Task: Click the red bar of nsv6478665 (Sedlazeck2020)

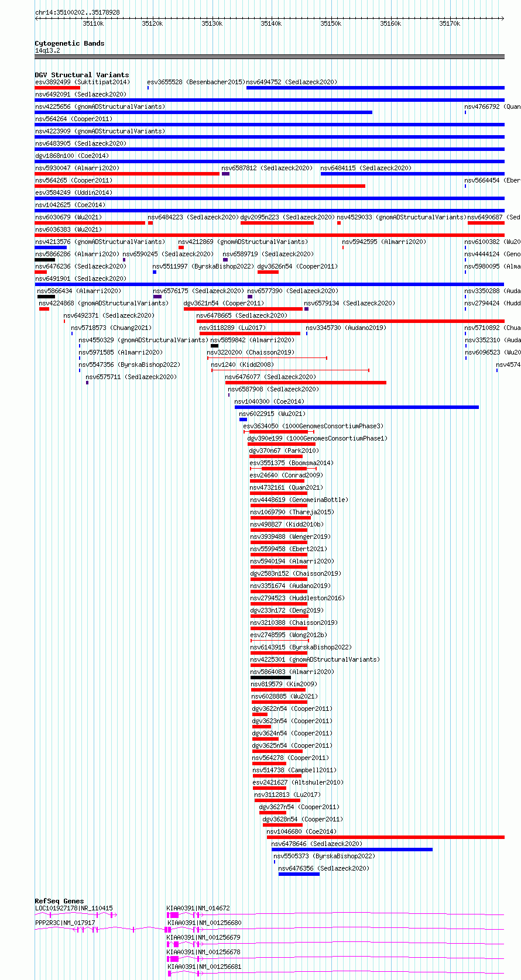Action: (x=350, y=321)
